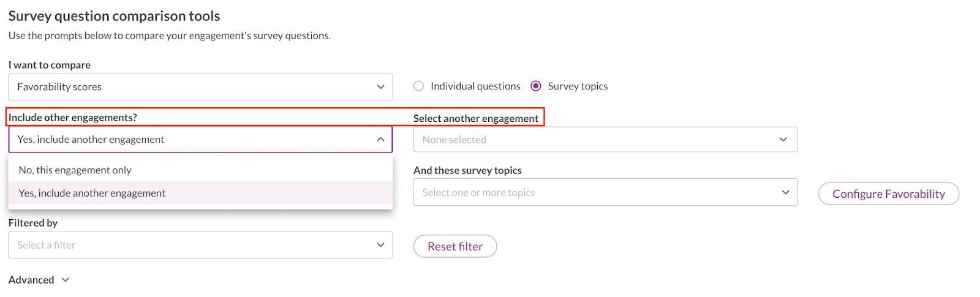Open the Favorability scores dropdown
The height and width of the screenshot is (297, 980).
[200, 87]
